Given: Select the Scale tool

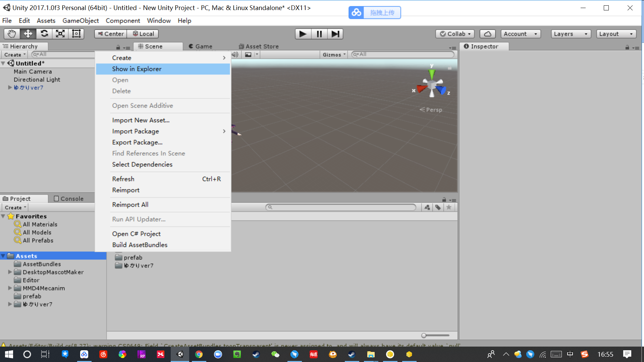Looking at the screenshot, I should (x=60, y=34).
